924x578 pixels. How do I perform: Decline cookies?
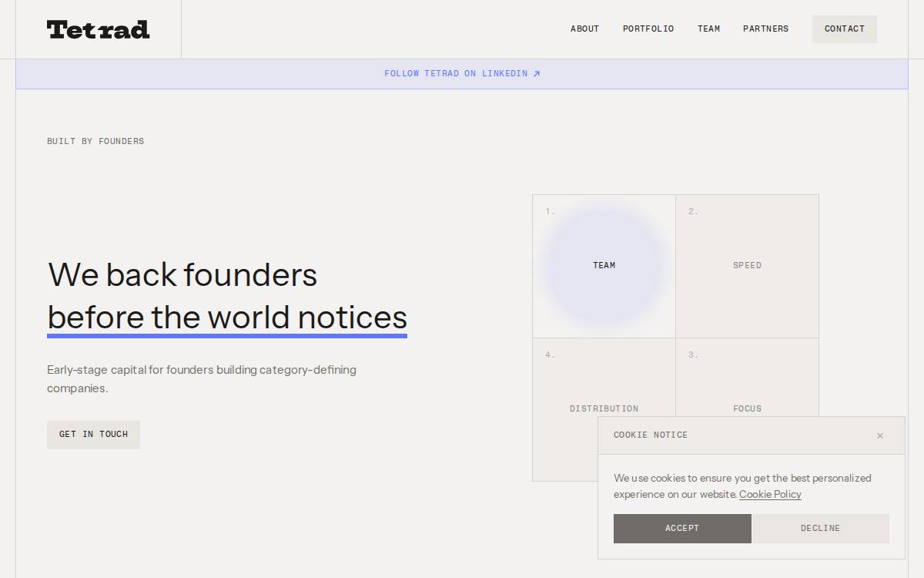pos(821,529)
